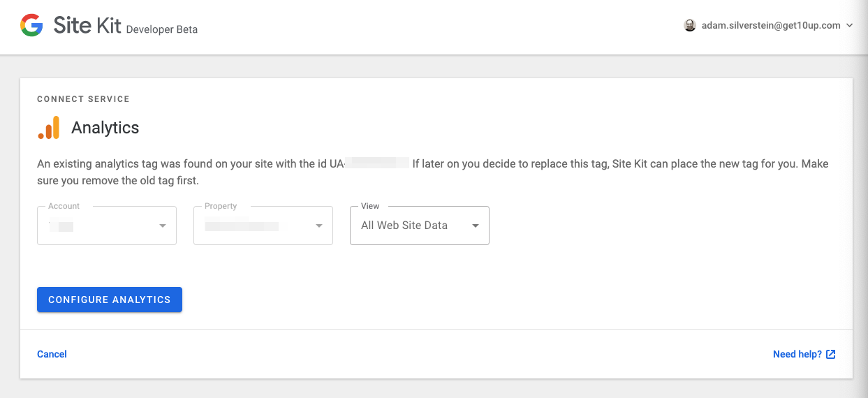Open the Property dropdown
Screen dimensions: 868x398
pos(263,226)
